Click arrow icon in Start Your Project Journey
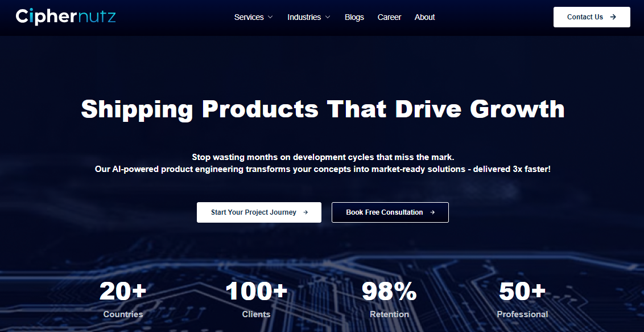Screen dimensions: 644x332 pos(306,212)
